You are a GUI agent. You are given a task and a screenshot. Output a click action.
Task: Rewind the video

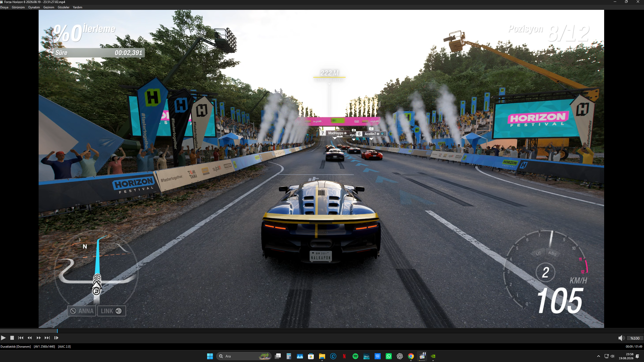[30, 338]
